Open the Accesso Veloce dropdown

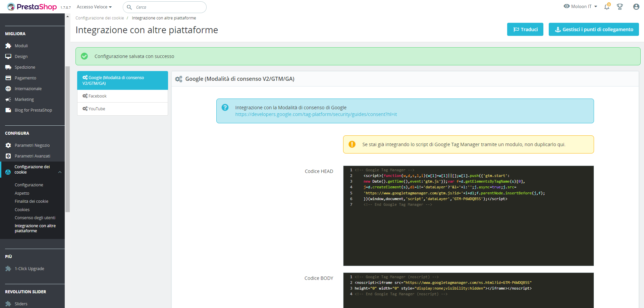pyautogui.click(x=94, y=7)
